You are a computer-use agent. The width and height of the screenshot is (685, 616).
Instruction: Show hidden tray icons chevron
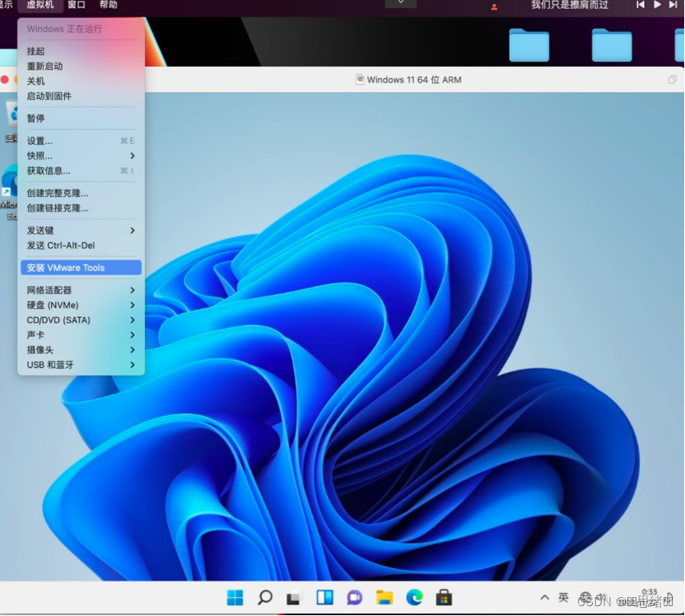[x=544, y=597]
